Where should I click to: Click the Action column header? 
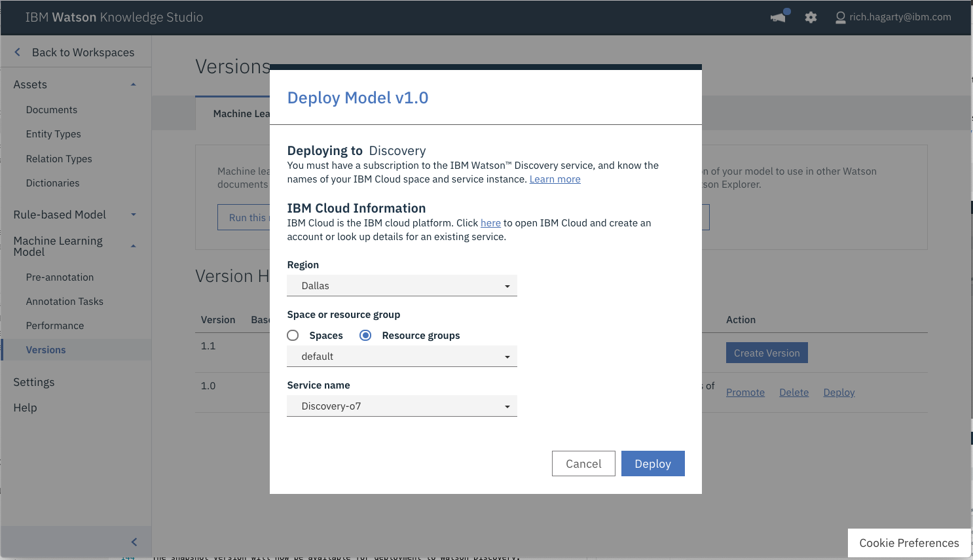click(x=741, y=320)
